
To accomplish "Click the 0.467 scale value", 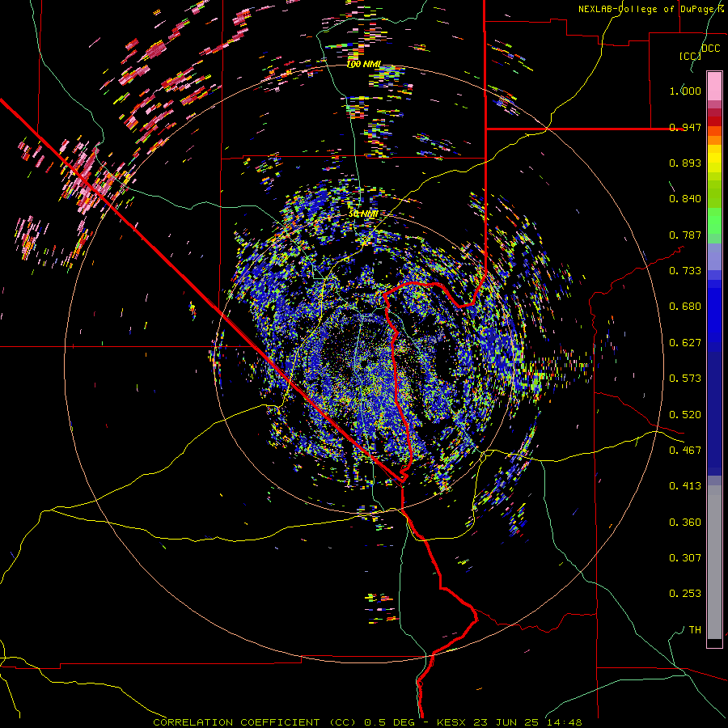I will [685, 451].
